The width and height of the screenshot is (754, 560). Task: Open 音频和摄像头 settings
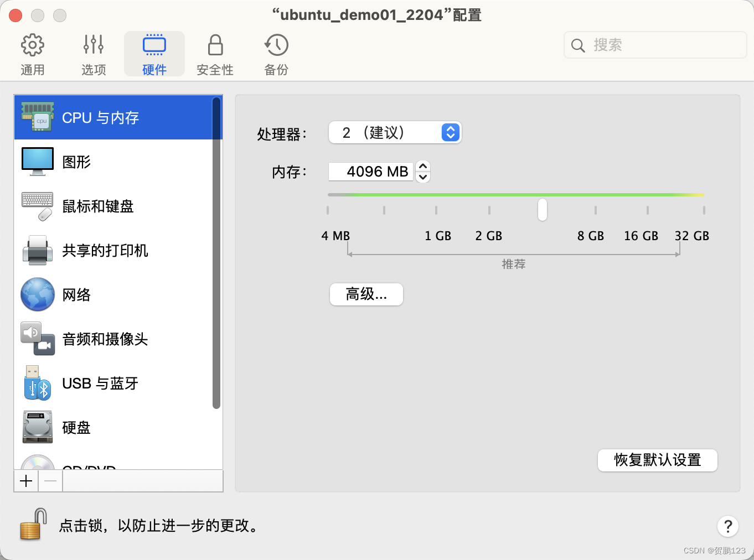tap(105, 339)
